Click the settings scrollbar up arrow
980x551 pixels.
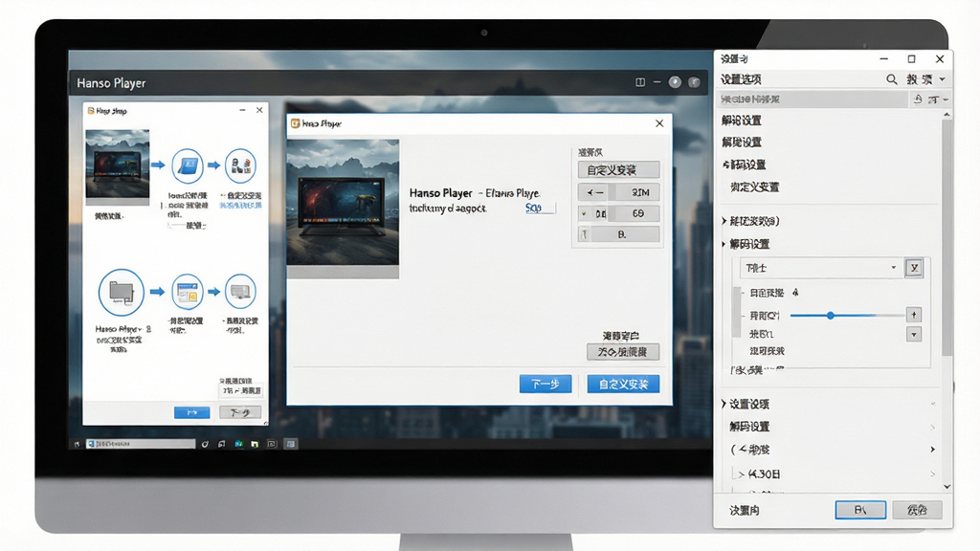(x=947, y=115)
